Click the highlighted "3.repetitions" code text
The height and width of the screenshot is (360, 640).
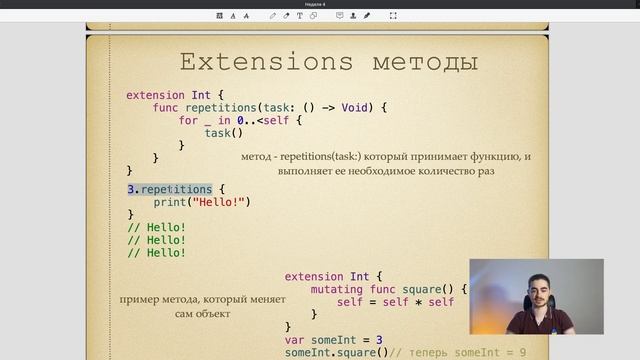(170, 189)
